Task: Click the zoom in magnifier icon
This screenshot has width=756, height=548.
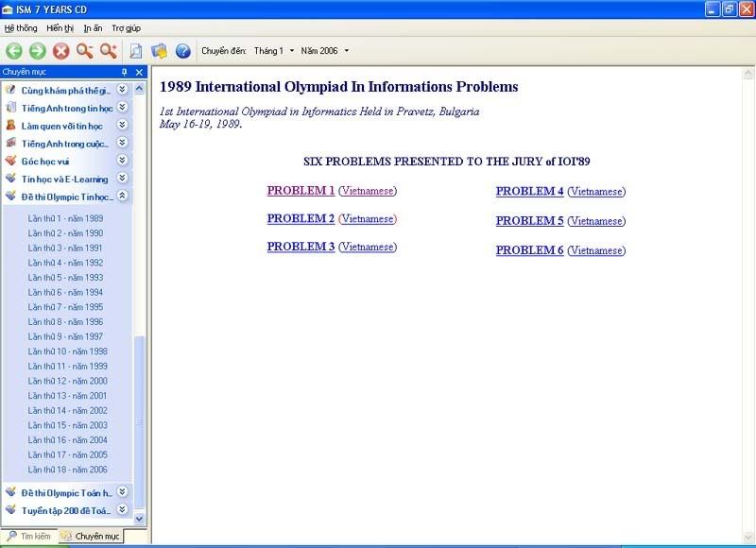Action: [x=109, y=51]
